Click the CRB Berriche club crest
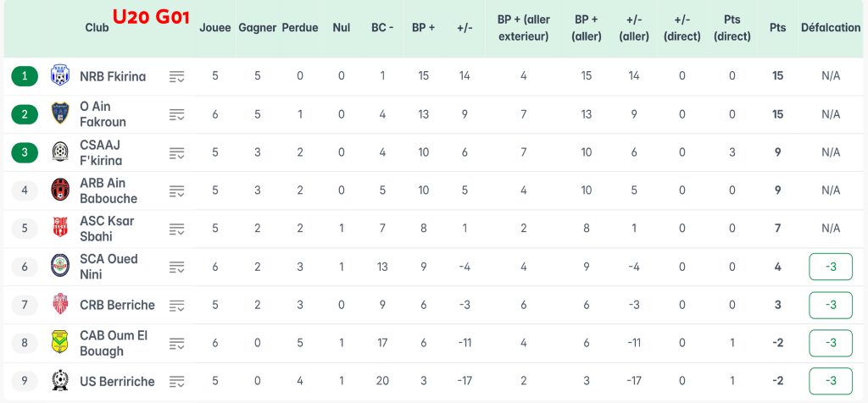Viewport: 868px width, 403px height. pos(60,305)
